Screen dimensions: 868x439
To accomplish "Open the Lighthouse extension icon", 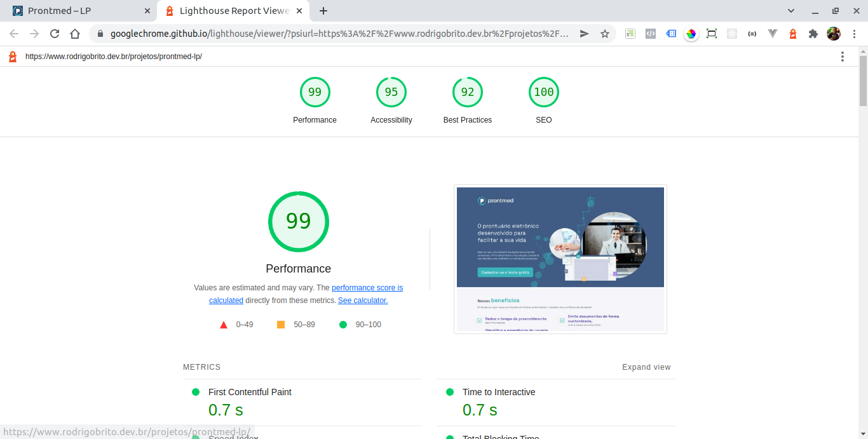I will [x=793, y=33].
